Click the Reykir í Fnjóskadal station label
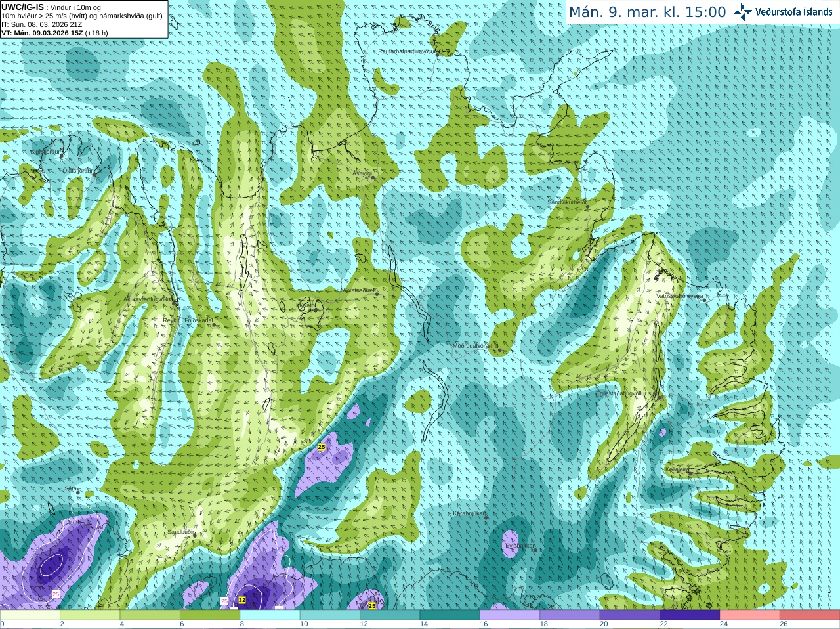Image resolution: width=840 pixels, height=629 pixels. coord(188,320)
